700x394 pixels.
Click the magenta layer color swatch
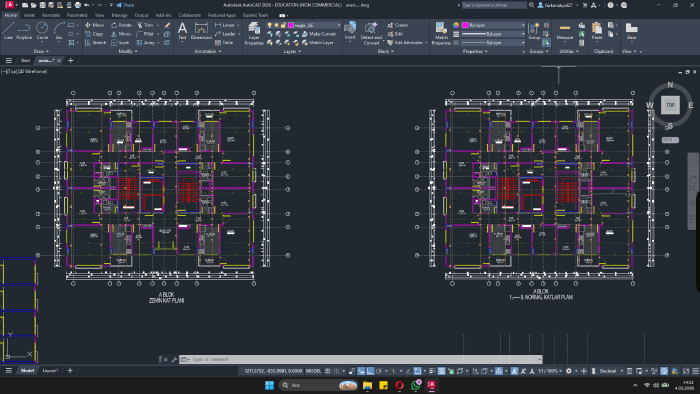(291, 25)
